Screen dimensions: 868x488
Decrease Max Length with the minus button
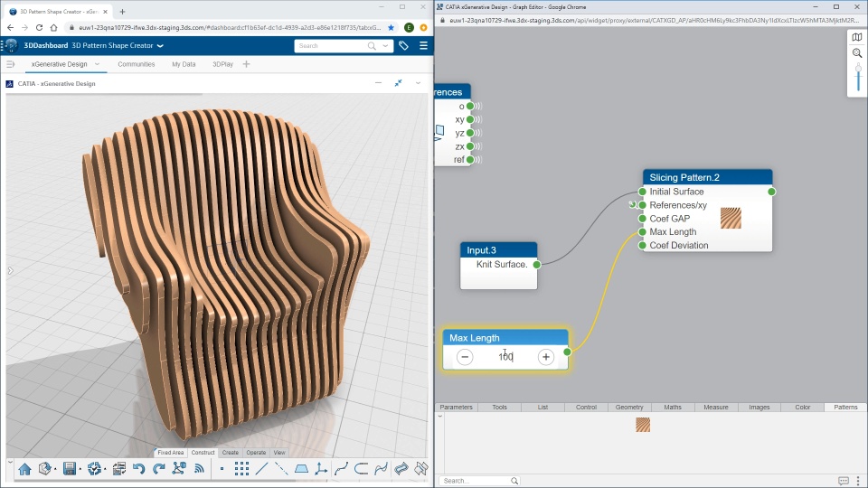pos(465,357)
